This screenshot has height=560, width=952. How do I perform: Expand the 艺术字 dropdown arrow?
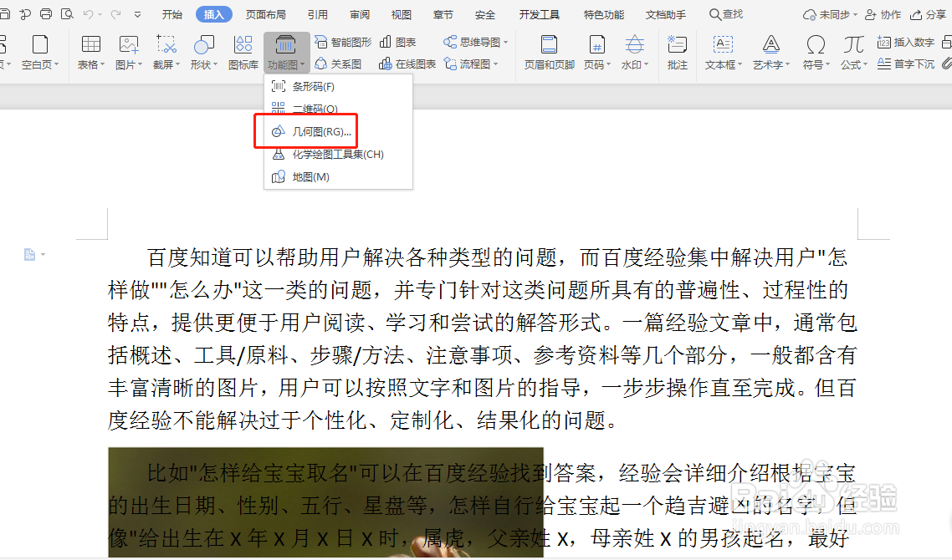click(787, 64)
